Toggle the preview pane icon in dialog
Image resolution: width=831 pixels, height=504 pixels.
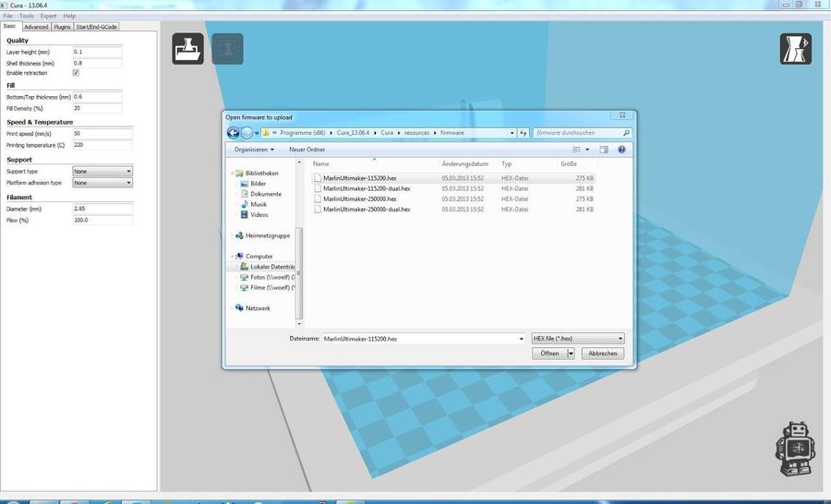[x=604, y=150]
